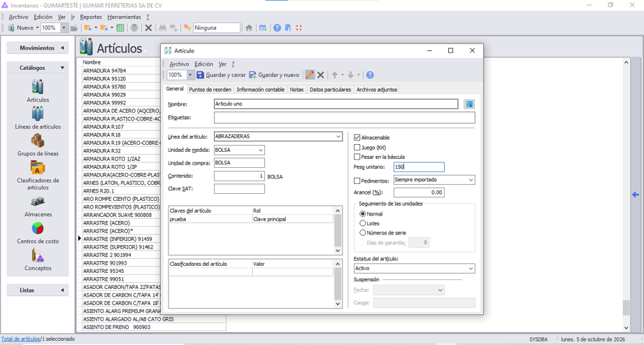Click the Peso unitario input field
This screenshot has height=345, width=644.
tap(419, 167)
